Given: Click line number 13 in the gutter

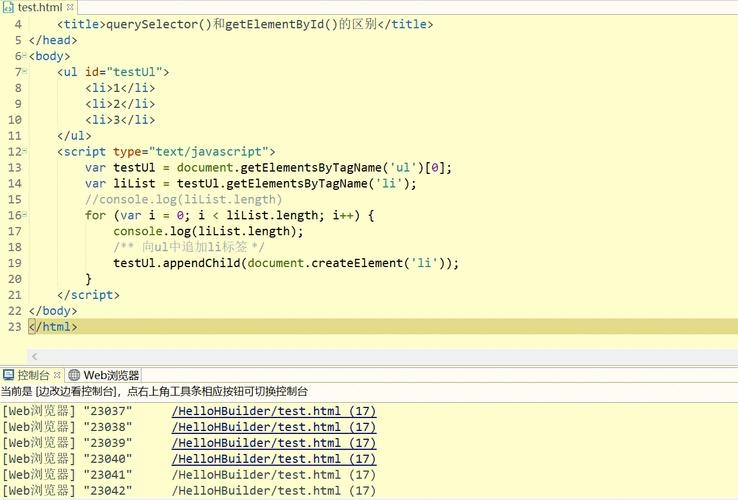Looking at the screenshot, I should click(15, 168).
